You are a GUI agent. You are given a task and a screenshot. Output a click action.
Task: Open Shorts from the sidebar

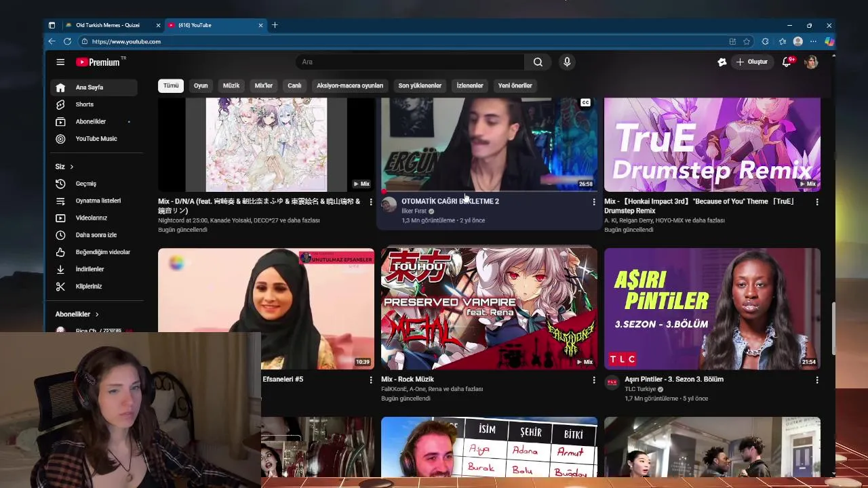pyautogui.click(x=94, y=104)
